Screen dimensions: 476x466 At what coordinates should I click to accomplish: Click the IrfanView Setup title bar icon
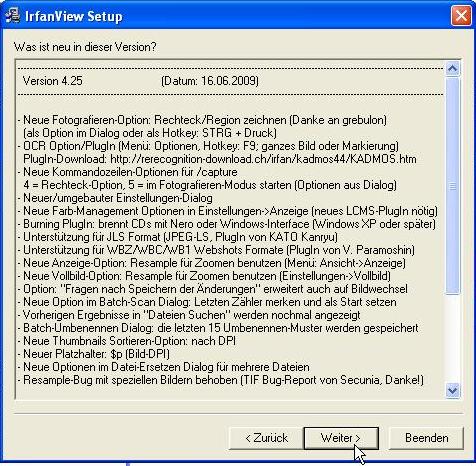[x=12, y=16]
